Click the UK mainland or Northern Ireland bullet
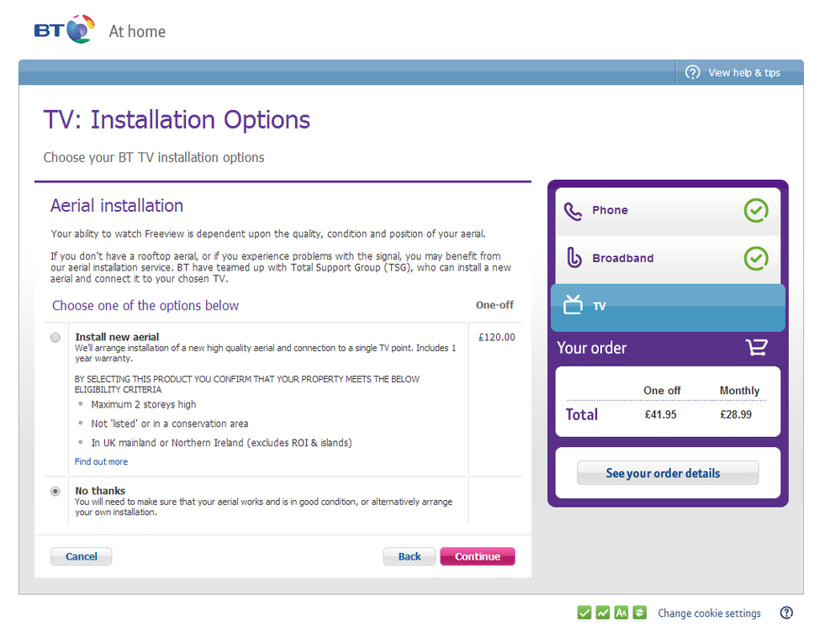Viewport: 840px width, 642px height. [x=221, y=443]
